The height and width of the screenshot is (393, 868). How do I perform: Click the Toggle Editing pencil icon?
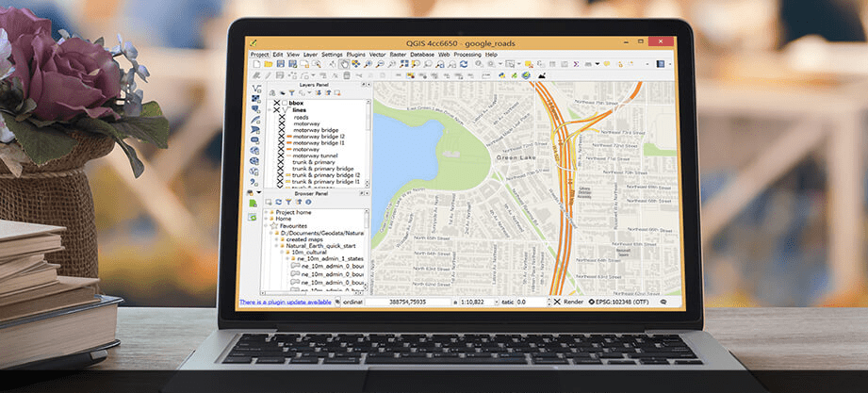pyautogui.click(x=269, y=75)
